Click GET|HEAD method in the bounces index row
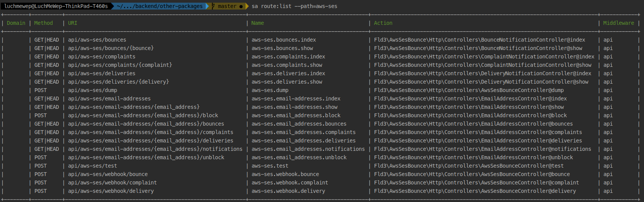Screen dimensions: 644x202 47,40
